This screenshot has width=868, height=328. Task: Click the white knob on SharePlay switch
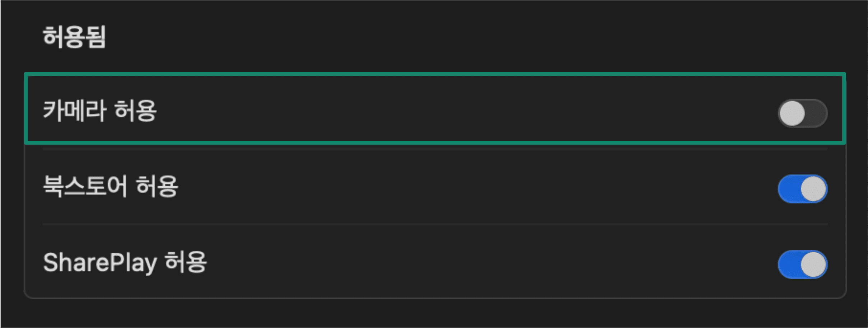(813, 264)
